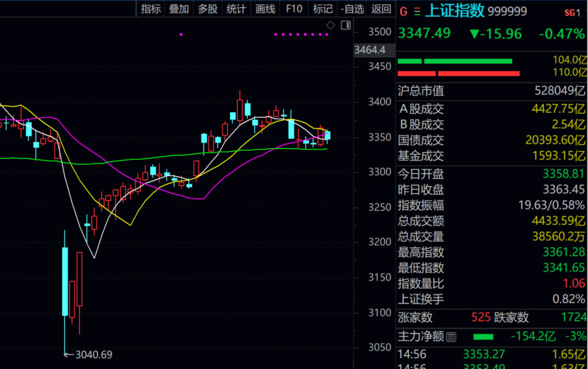Click the diamond marker icon above the chart

pos(330,25)
